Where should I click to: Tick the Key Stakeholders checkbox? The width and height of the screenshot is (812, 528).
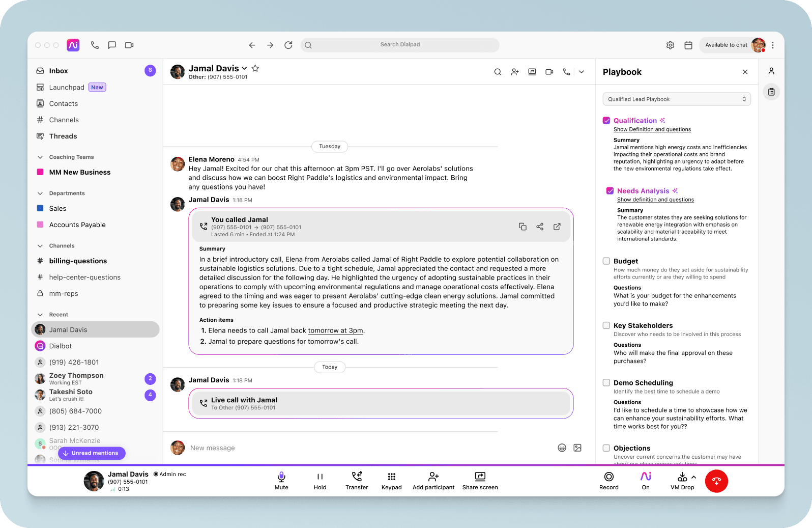tap(606, 325)
